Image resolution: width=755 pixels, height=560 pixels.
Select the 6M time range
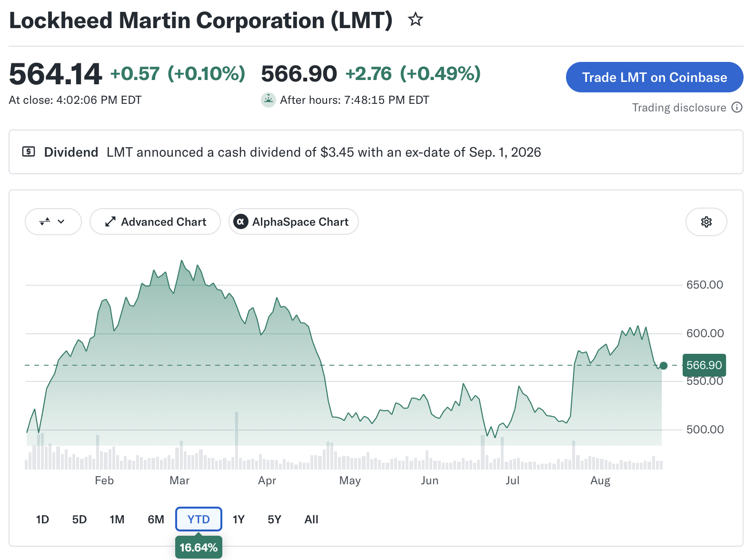156,519
